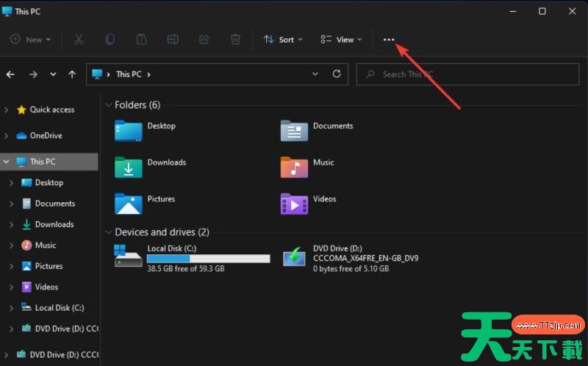Image resolution: width=588 pixels, height=366 pixels.
Task: Collapse the Folders (6) group
Action: pos(109,105)
